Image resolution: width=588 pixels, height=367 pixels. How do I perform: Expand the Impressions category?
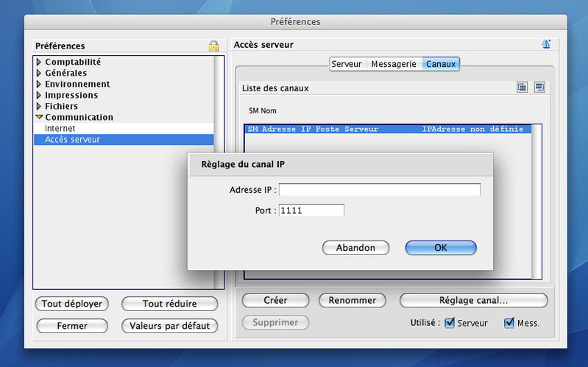coord(39,96)
